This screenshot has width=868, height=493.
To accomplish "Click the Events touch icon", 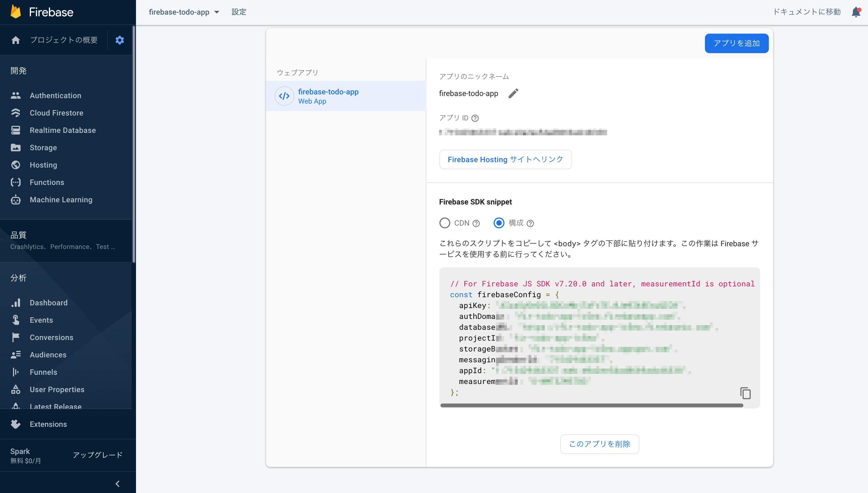I will click(x=15, y=320).
